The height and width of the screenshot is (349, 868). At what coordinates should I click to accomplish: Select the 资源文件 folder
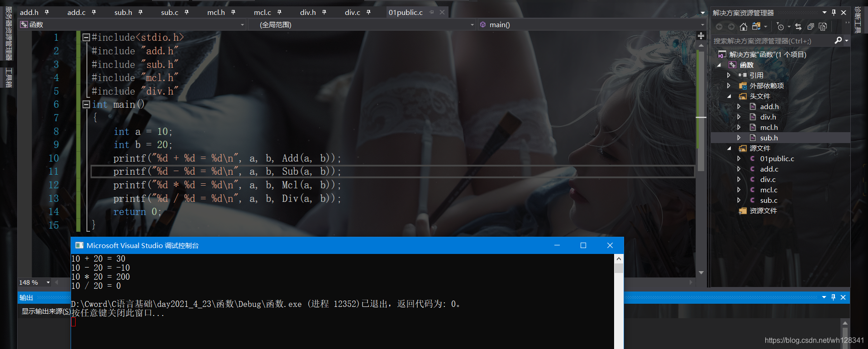pos(763,210)
